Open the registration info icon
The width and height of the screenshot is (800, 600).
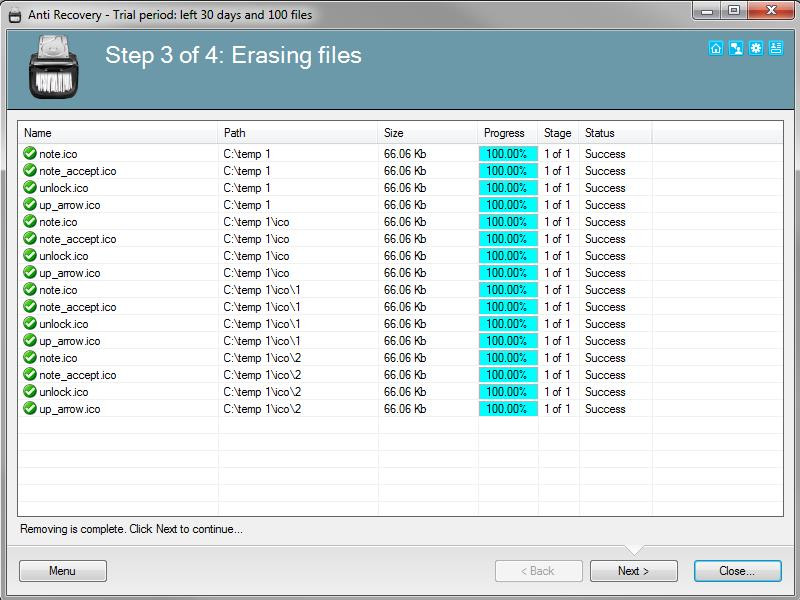776,48
